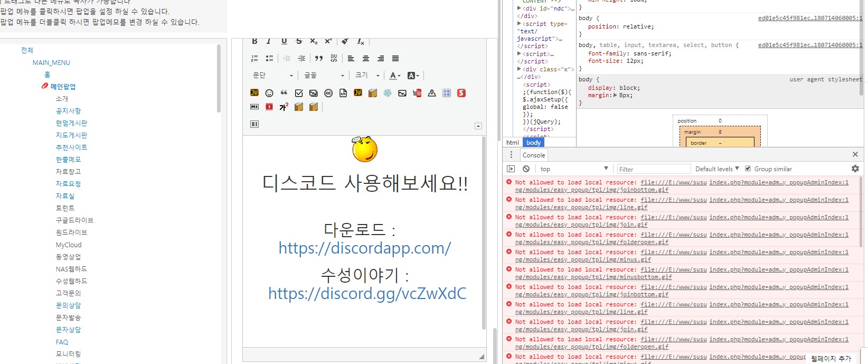Screen dimensions: 868x364
Task: Focus the console Filter field
Action: click(654, 169)
